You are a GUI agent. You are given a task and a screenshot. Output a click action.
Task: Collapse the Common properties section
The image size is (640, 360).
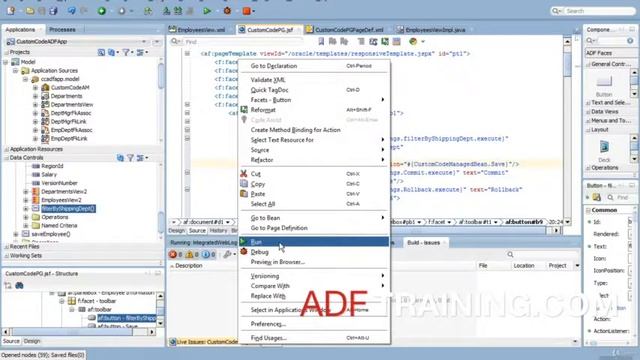pos(588,210)
